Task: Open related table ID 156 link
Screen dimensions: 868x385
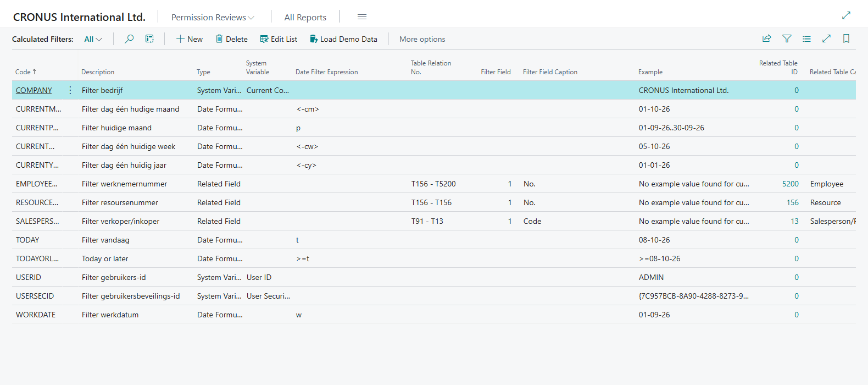Action: 793,202
